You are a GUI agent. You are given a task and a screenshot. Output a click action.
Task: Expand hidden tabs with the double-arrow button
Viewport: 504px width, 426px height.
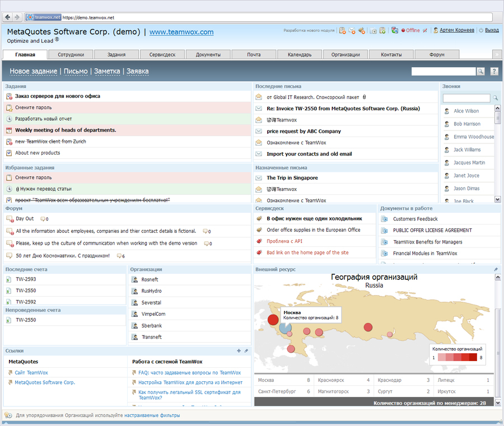pos(496,54)
